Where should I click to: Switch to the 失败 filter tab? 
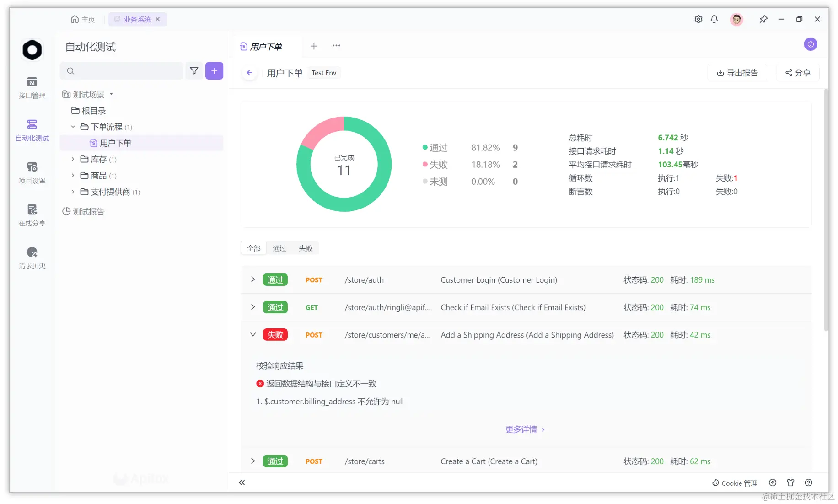(306, 248)
